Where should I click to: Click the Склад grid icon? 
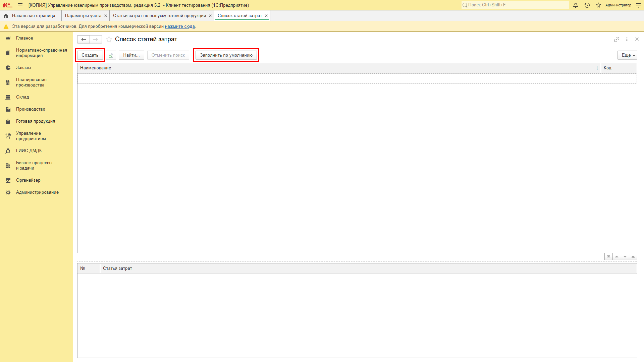click(8, 97)
